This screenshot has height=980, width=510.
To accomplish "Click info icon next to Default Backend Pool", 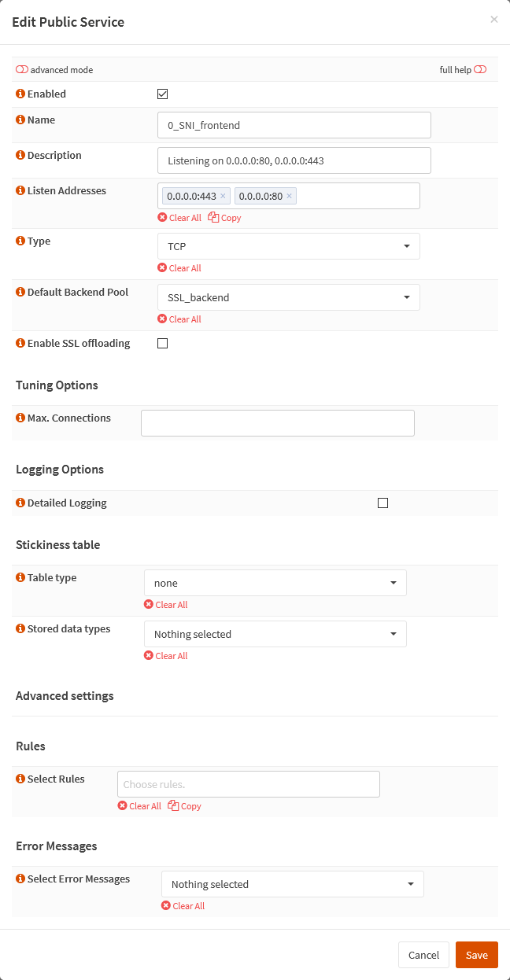I will point(20,292).
